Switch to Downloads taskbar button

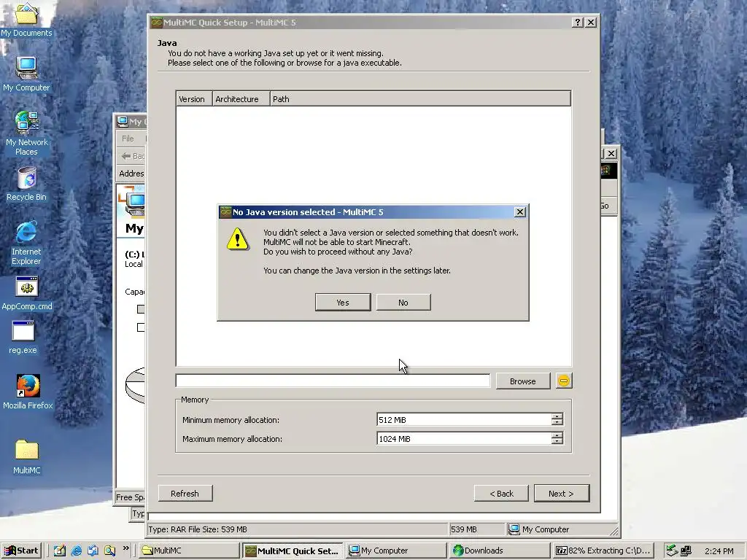click(499, 551)
